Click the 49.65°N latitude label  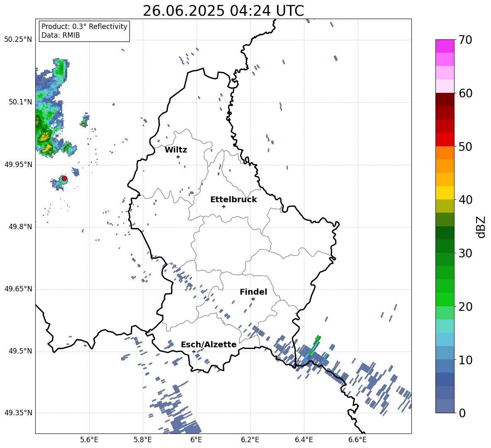tap(18, 289)
